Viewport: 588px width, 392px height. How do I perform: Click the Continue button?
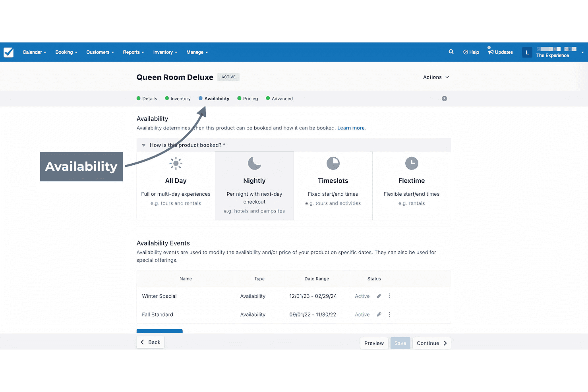pos(432,343)
